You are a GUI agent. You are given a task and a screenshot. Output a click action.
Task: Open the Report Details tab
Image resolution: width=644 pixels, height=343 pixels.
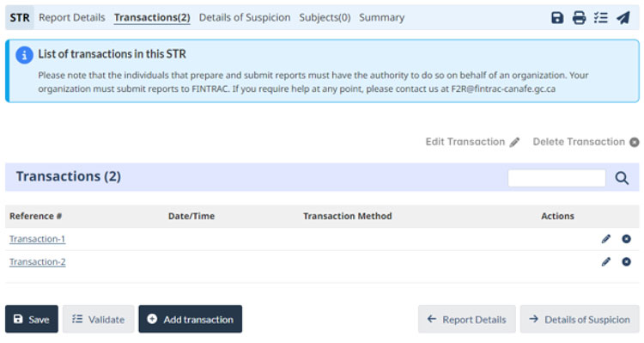pos(72,18)
